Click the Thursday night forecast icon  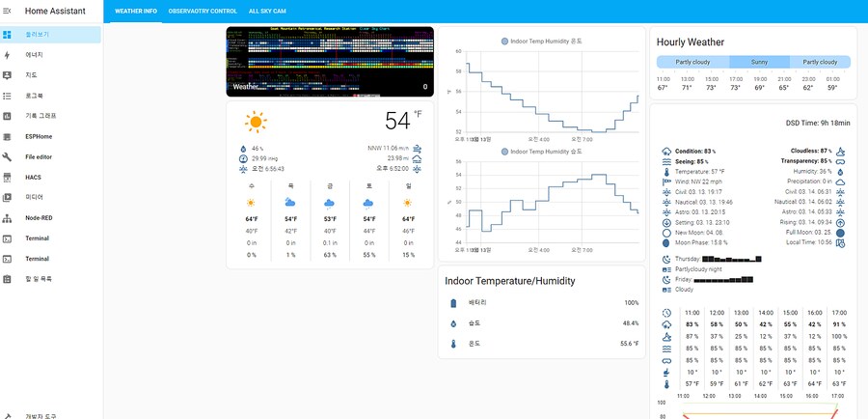tap(666, 259)
